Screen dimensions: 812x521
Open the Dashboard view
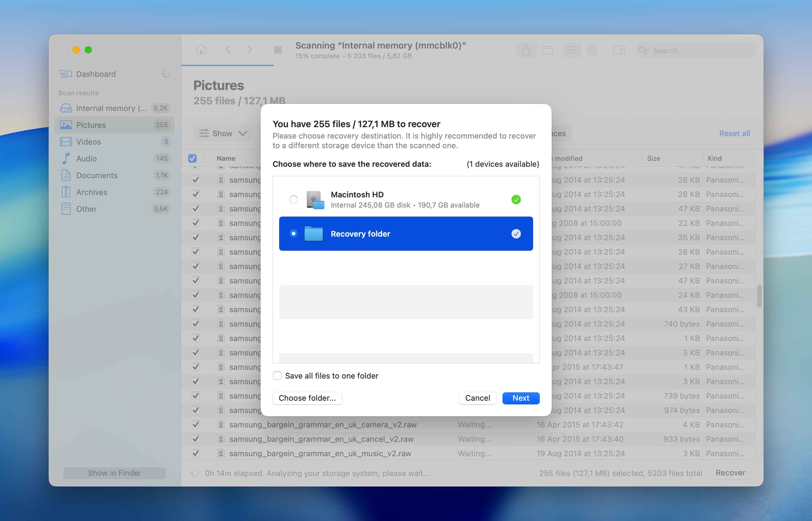click(x=95, y=74)
